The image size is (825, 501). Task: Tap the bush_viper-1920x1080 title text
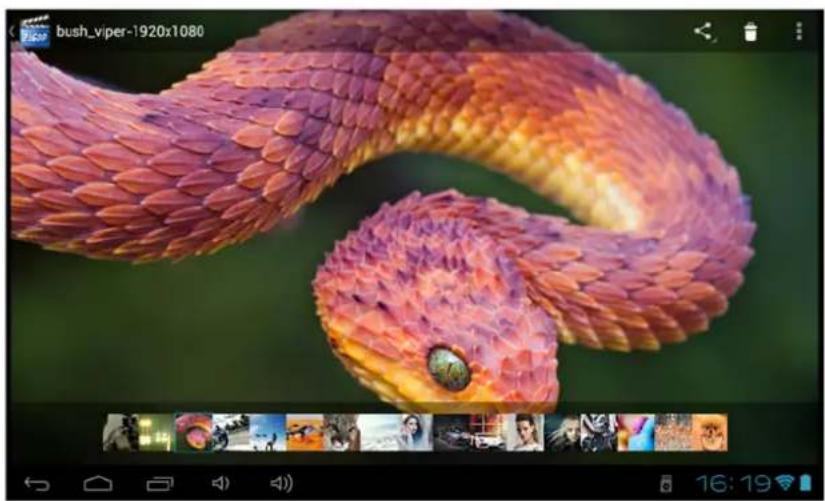point(130,32)
